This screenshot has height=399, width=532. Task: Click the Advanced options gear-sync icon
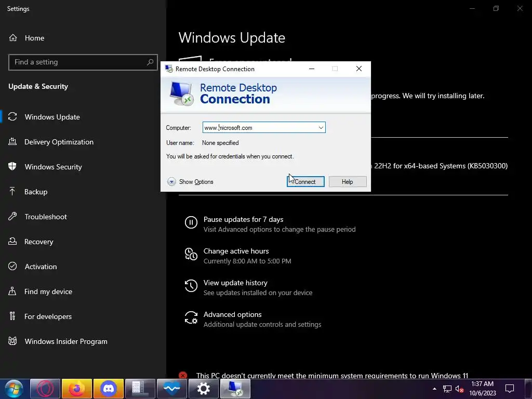tap(191, 317)
